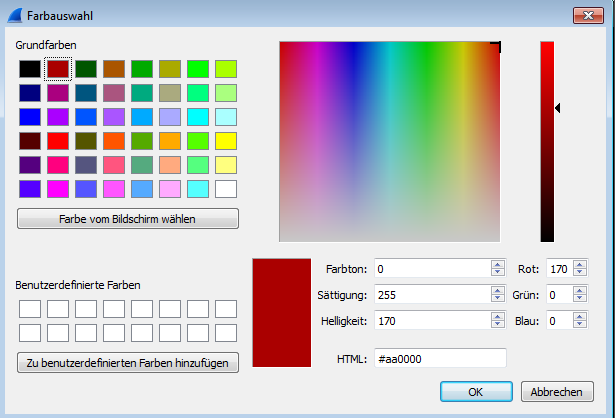Image resolution: width=615 pixels, height=418 pixels.
Task: Increase the Blau value with up arrow
Action: click(x=578, y=317)
